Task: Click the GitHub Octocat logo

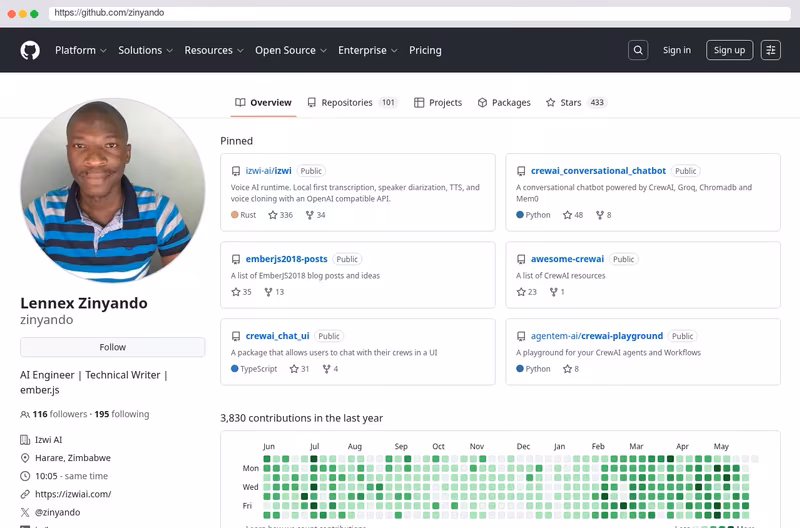Action: pos(30,50)
